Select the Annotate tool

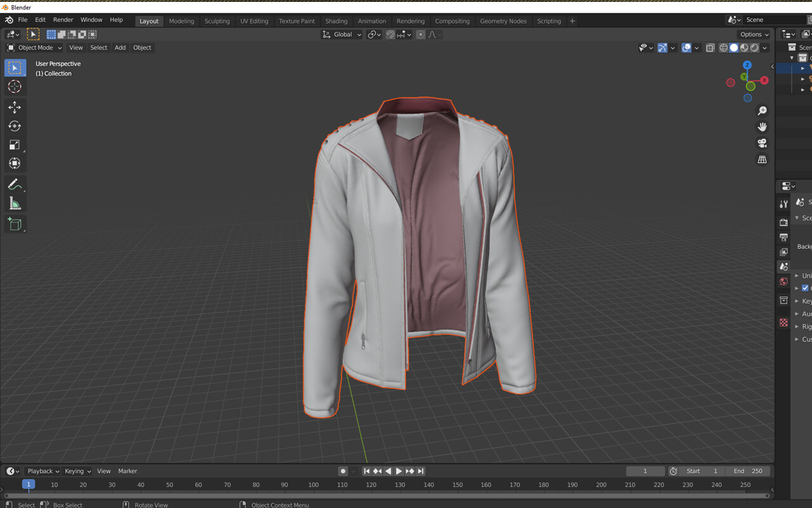(x=15, y=185)
